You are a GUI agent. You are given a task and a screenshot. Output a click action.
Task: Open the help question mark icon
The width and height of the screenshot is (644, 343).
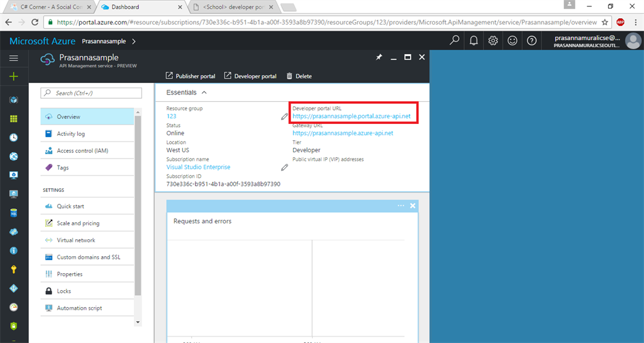tap(531, 40)
